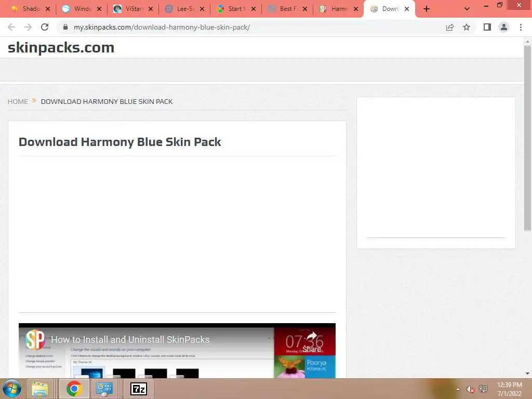
Task: Close the ViStar tab
Action: 151,9
